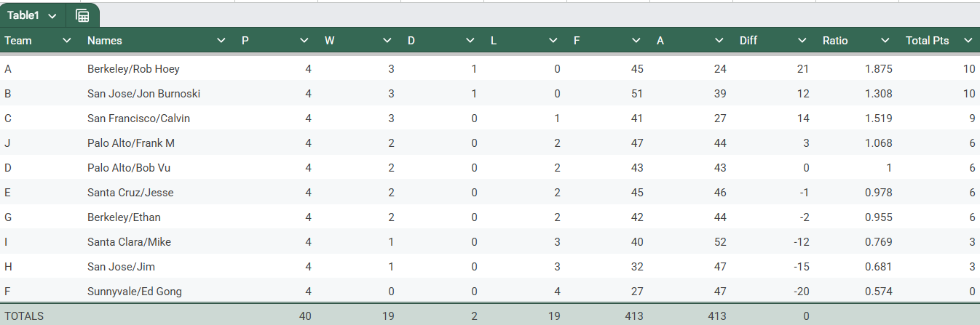The image size is (980, 325).
Task: Expand the F column filter dropdown
Action: 636,41
